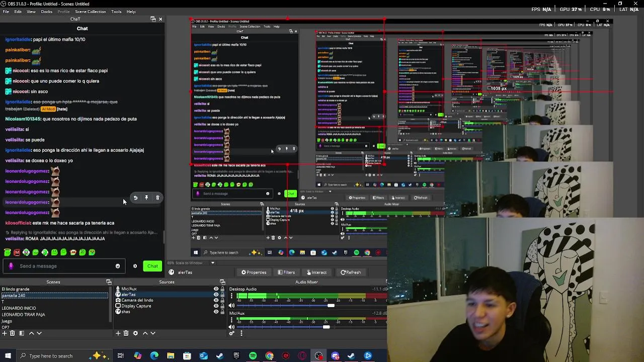Open the Mic/Aux three-dot mixer menu
Image resolution: width=644 pixels, height=362 pixels.
[231, 320]
